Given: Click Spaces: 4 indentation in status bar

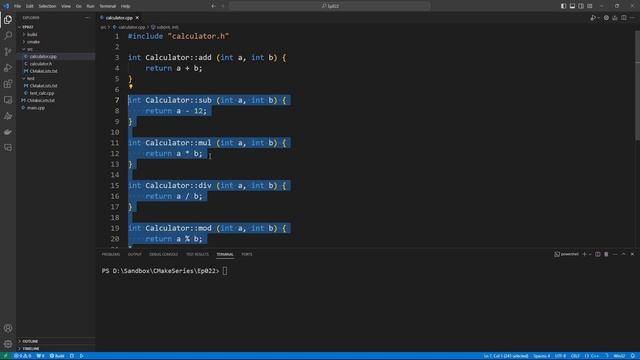Looking at the screenshot, I should coord(542,356).
